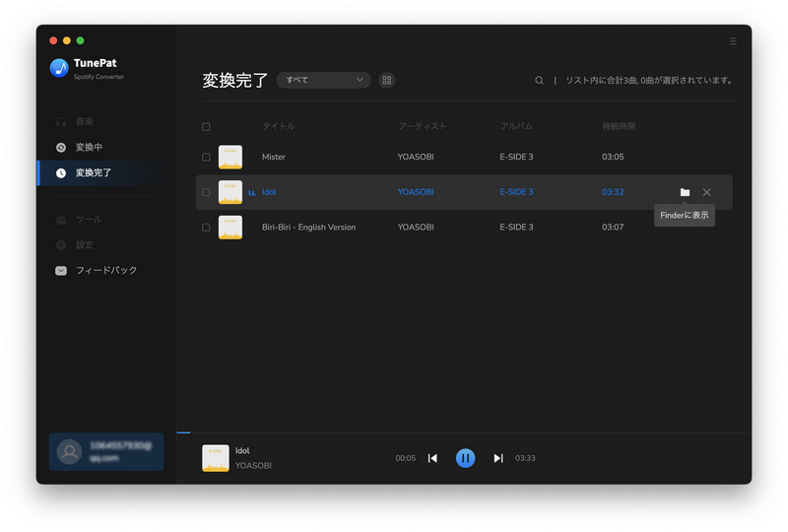Click YOASOBI artist in Idol row
The height and width of the screenshot is (532, 788).
(416, 192)
